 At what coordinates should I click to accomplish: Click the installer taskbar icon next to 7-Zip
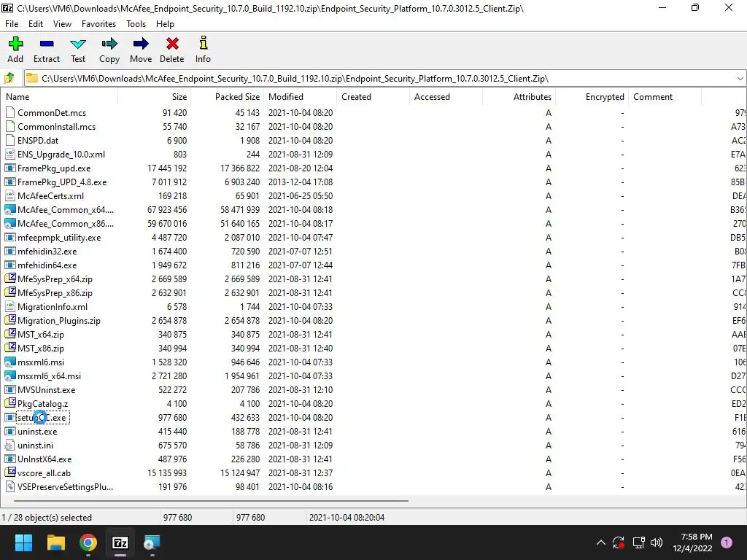point(152,542)
